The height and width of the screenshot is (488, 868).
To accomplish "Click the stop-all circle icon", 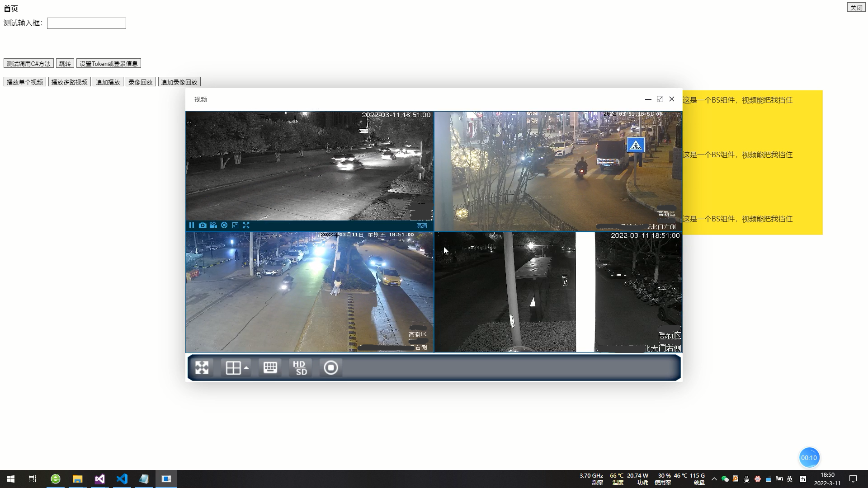I will click(x=331, y=367).
